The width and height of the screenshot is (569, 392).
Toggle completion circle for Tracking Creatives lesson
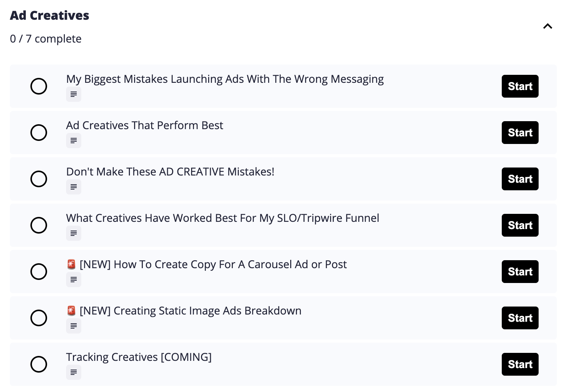tap(39, 364)
